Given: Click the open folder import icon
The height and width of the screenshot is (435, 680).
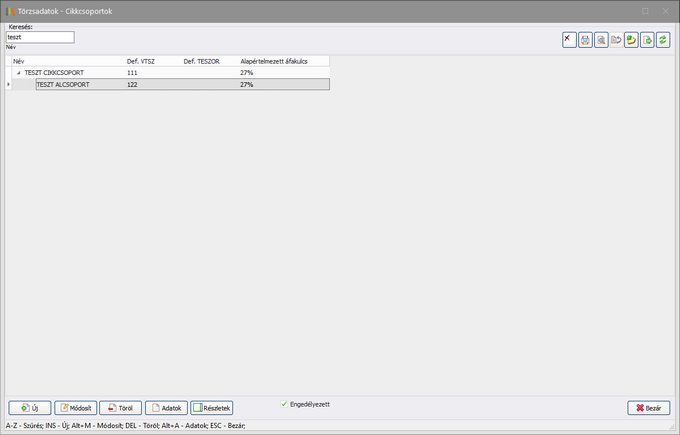Looking at the screenshot, I should [x=631, y=40].
